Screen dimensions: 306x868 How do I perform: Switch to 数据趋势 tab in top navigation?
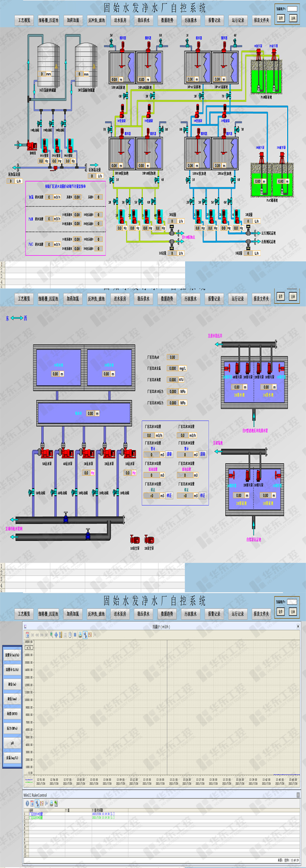pos(167,20)
